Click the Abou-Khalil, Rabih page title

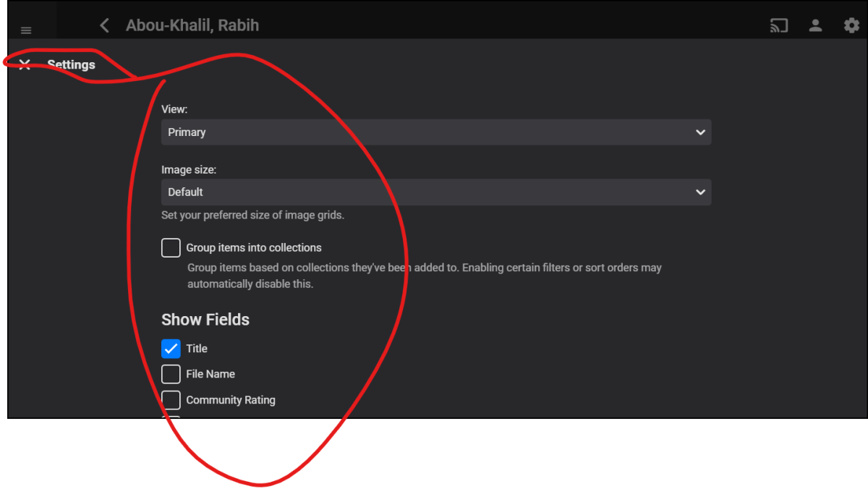click(192, 26)
